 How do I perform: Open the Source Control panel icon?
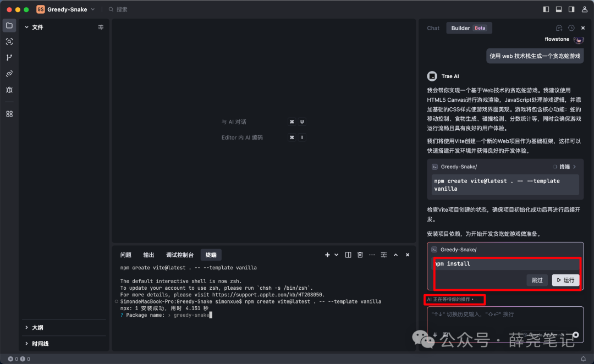pyautogui.click(x=9, y=57)
